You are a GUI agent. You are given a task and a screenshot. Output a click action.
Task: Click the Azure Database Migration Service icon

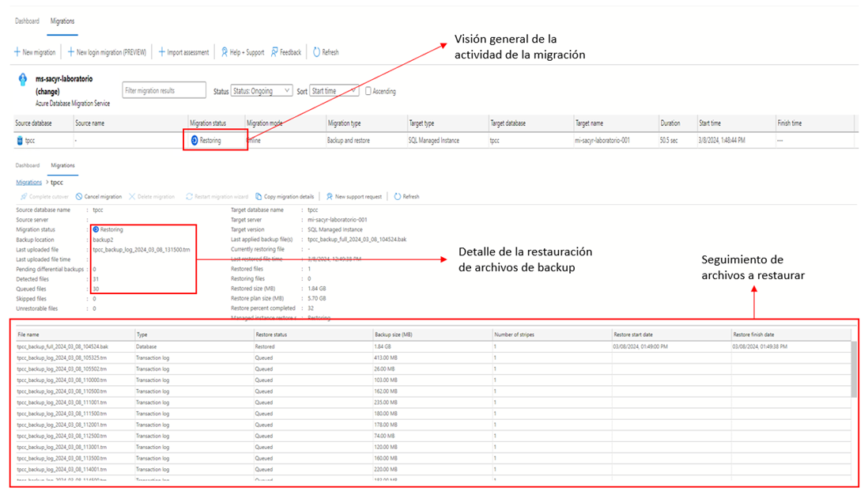point(23,79)
